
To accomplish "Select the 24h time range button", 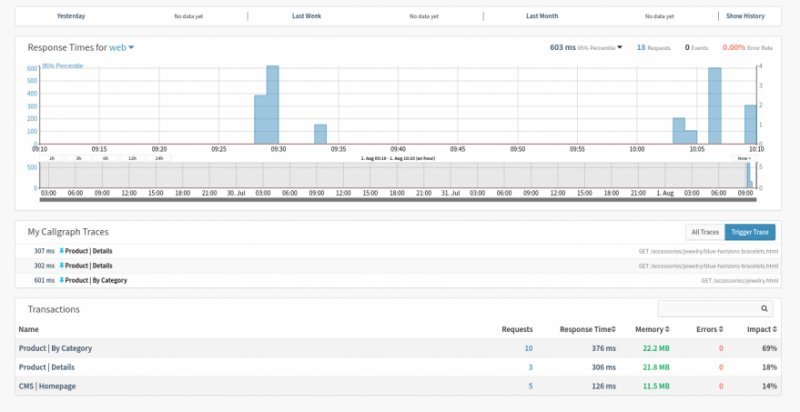I will click(158, 158).
